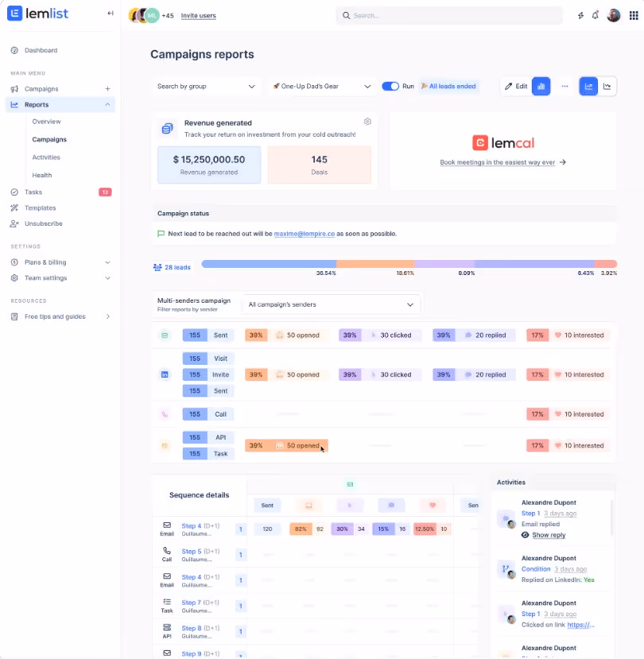Click inside the global search field
This screenshot has width=644, height=659.
click(x=448, y=15)
